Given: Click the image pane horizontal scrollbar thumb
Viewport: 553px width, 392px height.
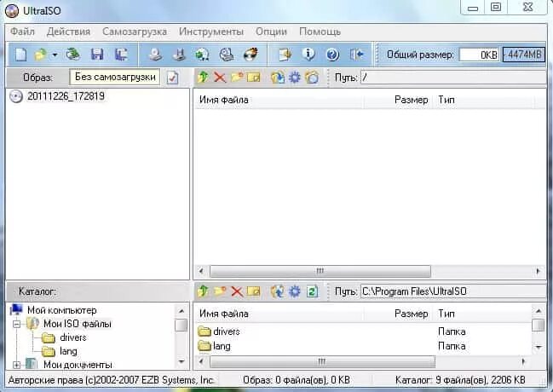Looking at the screenshot, I should tap(320, 271).
